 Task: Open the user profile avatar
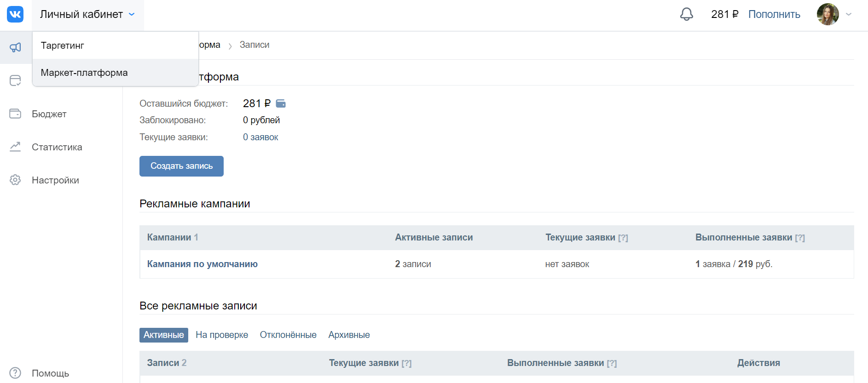(x=827, y=14)
